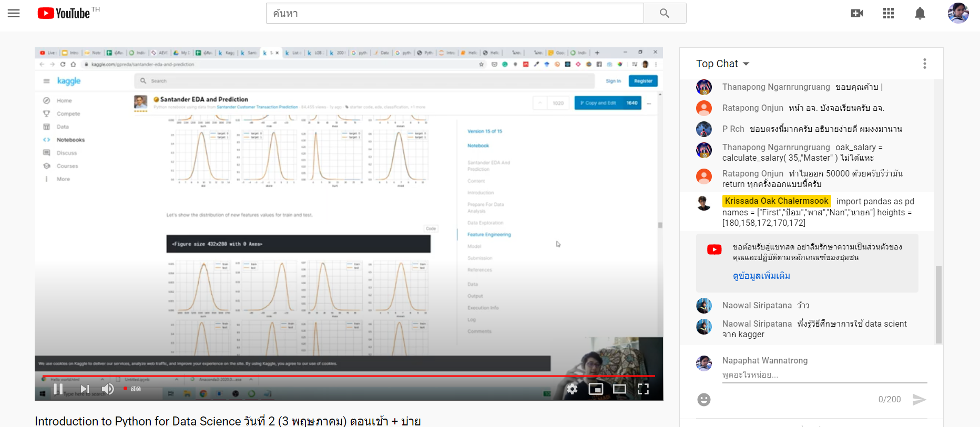Skip to the next video
The image size is (980, 427).
click(84, 389)
